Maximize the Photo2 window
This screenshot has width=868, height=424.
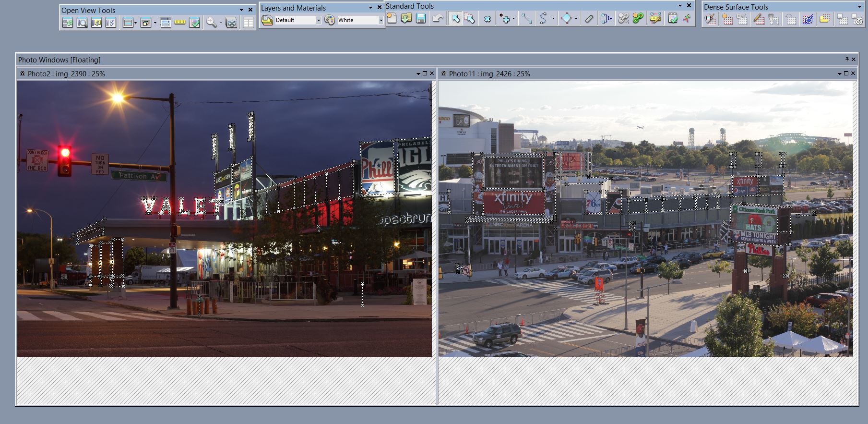pos(425,73)
